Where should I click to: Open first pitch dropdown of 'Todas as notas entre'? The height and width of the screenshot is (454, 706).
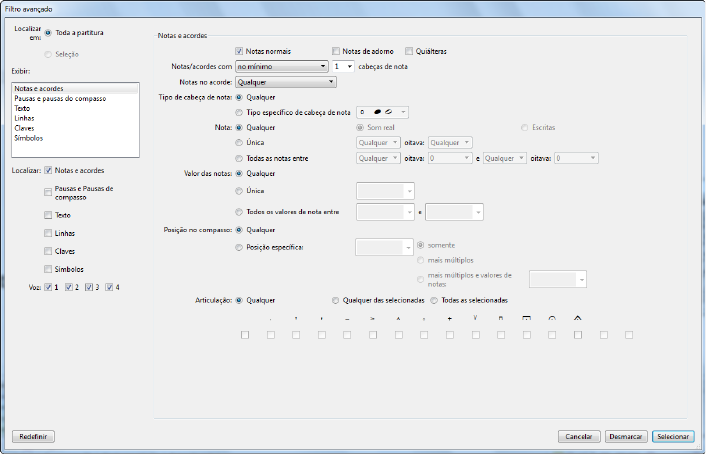click(378, 158)
